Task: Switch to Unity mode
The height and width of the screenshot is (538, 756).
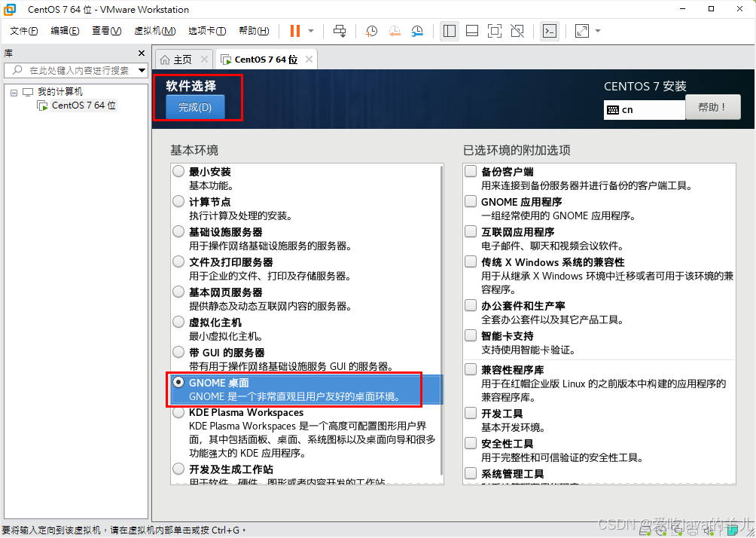Action: point(517,31)
